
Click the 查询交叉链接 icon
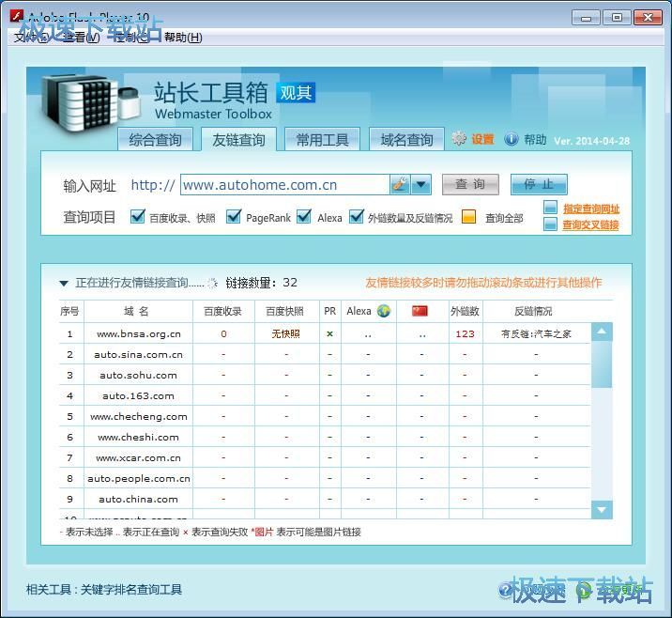tap(551, 224)
